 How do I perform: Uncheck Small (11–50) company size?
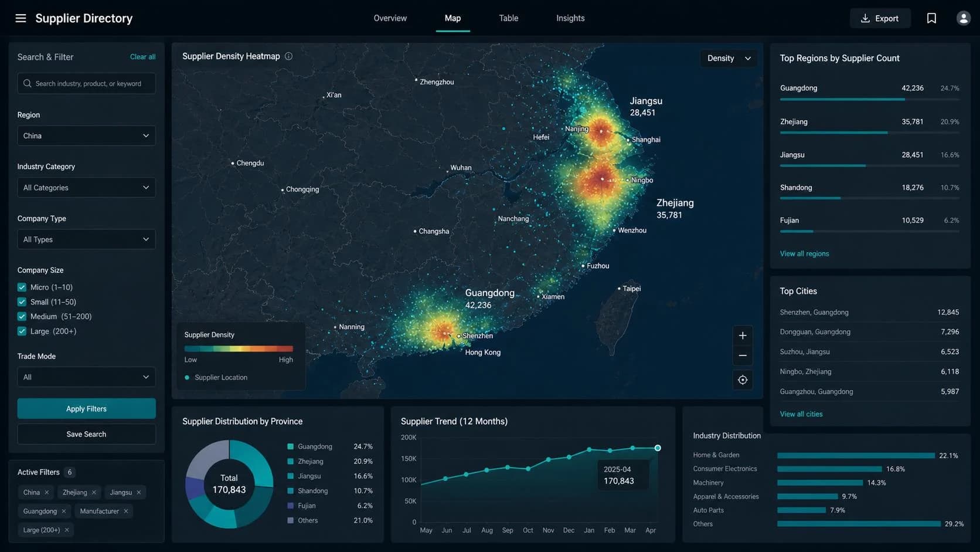click(22, 302)
